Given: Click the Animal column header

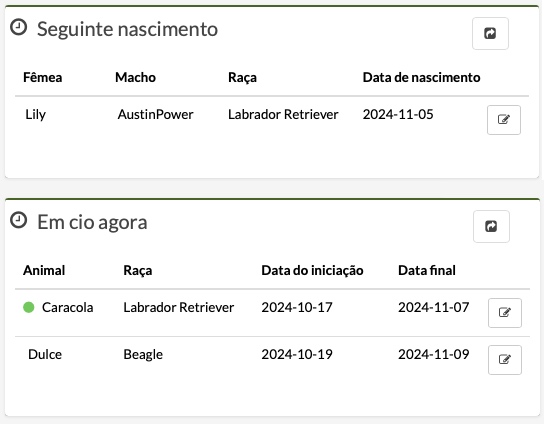Looking at the screenshot, I should 44,270.
